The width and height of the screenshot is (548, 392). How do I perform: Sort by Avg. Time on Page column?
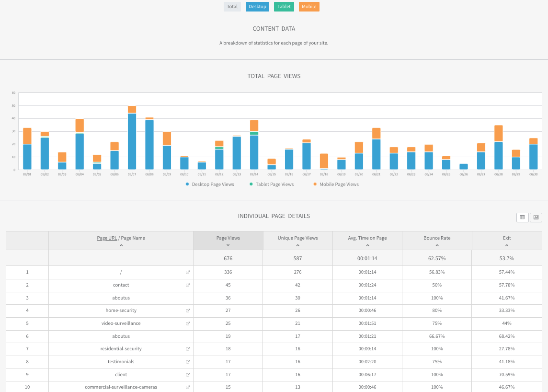pyautogui.click(x=367, y=241)
